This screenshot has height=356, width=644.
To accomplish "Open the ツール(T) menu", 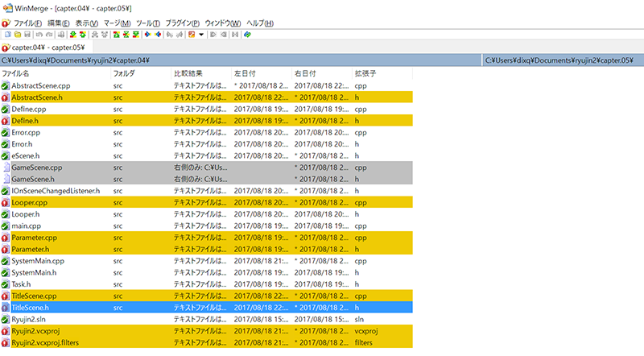I will tap(148, 23).
